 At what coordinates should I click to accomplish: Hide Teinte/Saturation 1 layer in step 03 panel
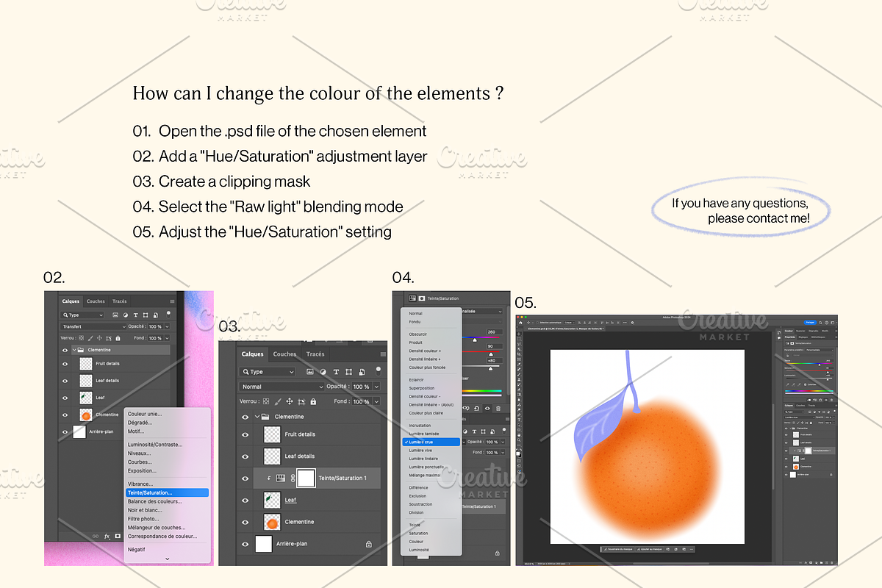(245, 478)
